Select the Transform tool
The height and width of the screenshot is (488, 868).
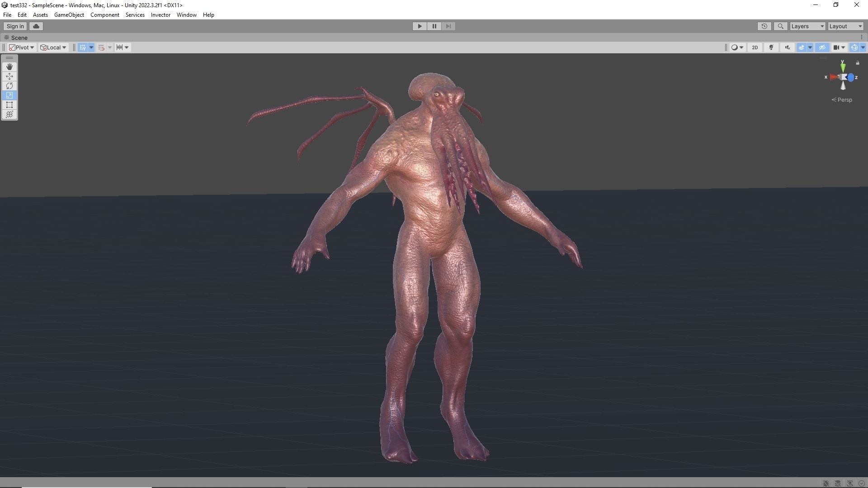pyautogui.click(x=9, y=114)
